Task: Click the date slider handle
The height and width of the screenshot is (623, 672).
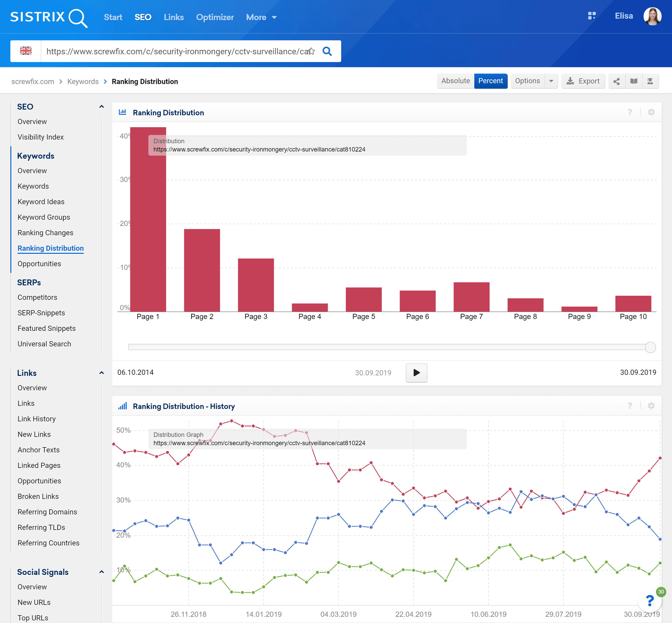Action: point(650,347)
